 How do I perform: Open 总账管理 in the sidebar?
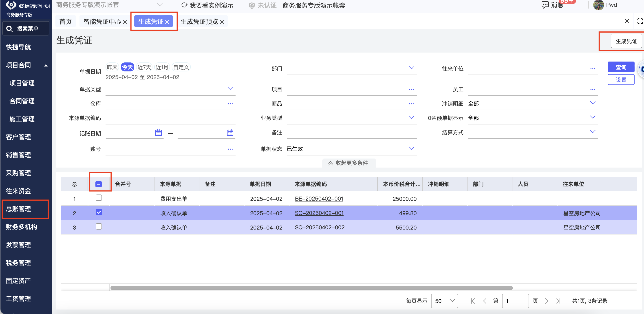(18, 209)
